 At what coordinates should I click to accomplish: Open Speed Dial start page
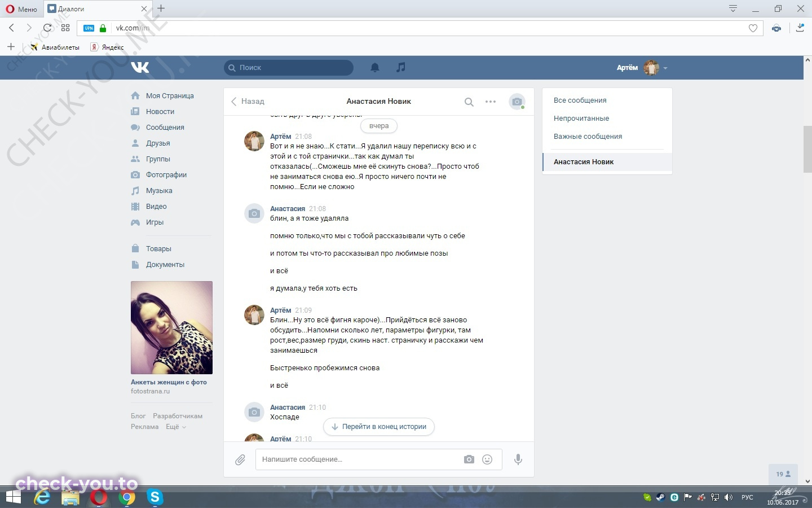pos(65,28)
